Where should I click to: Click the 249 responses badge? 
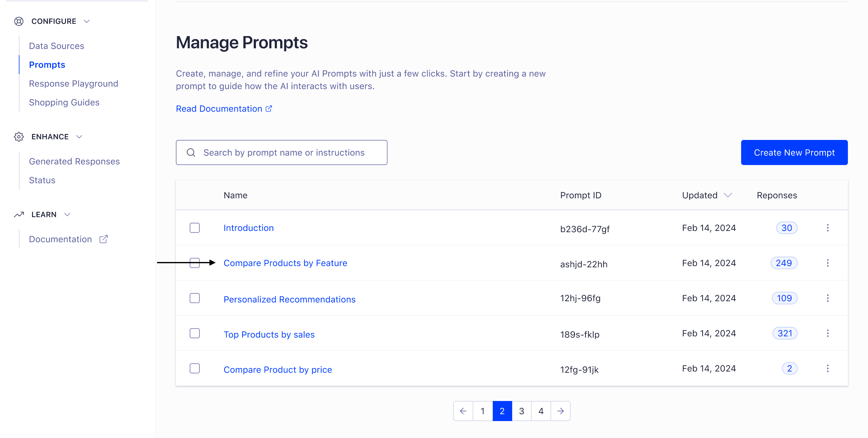tap(784, 263)
